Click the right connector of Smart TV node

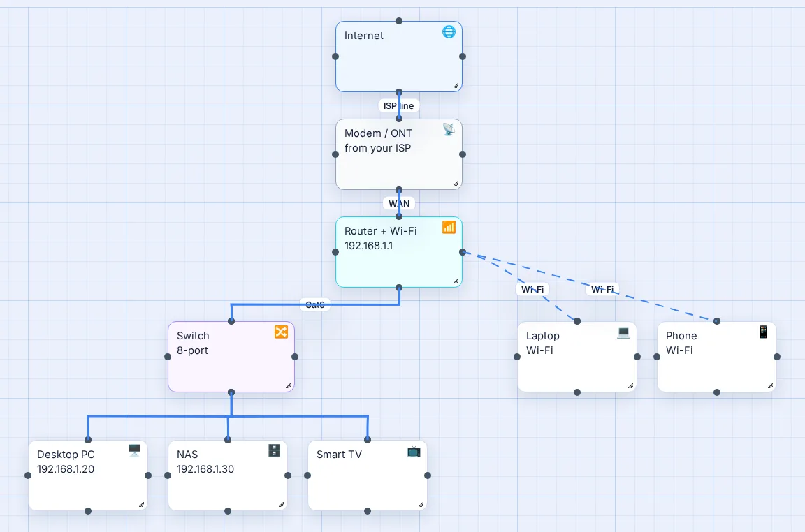point(428,475)
